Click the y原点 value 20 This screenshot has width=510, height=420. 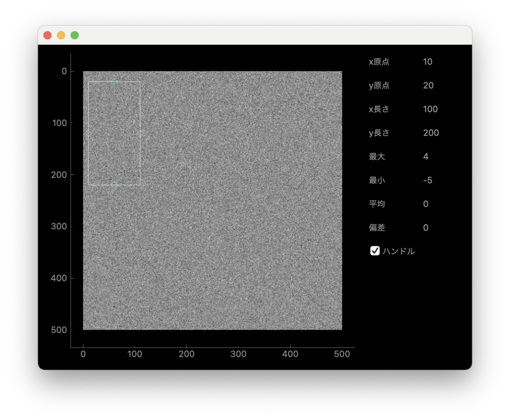[x=428, y=86]
